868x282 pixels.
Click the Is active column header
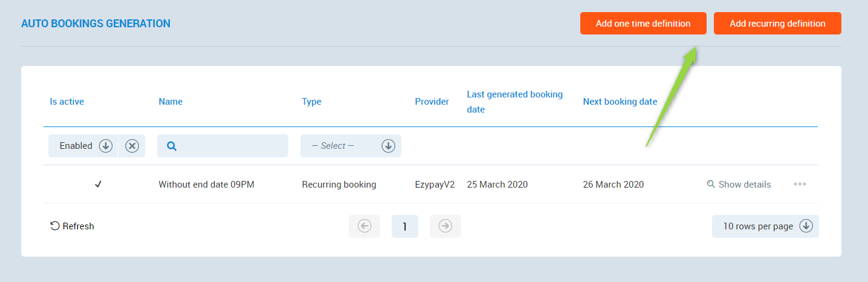coord(66,102)
